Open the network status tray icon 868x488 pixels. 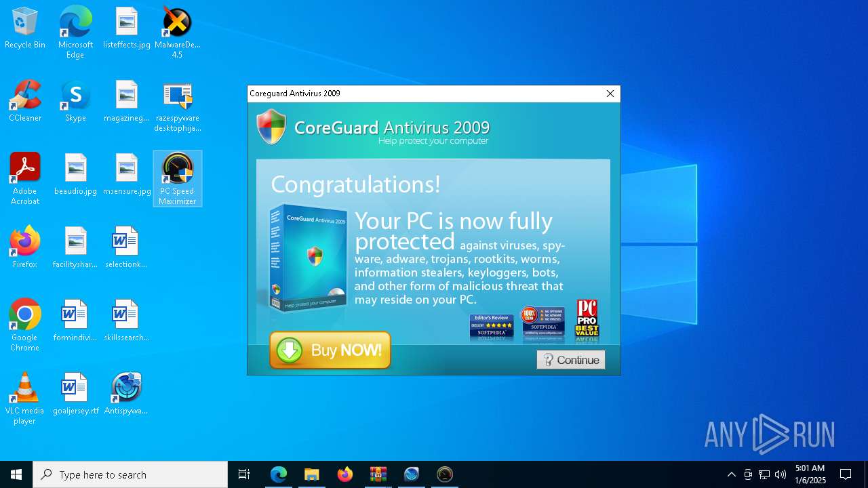coord(764,474)
